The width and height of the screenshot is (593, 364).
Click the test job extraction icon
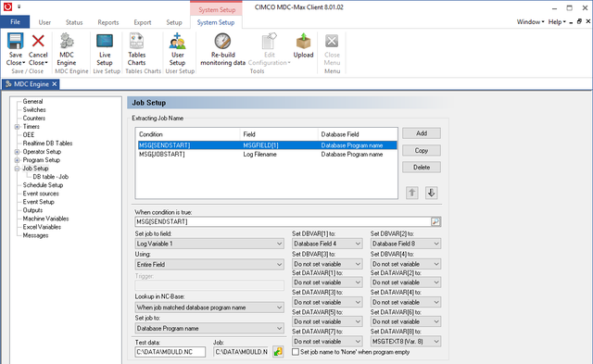click(x=278, y=352)
